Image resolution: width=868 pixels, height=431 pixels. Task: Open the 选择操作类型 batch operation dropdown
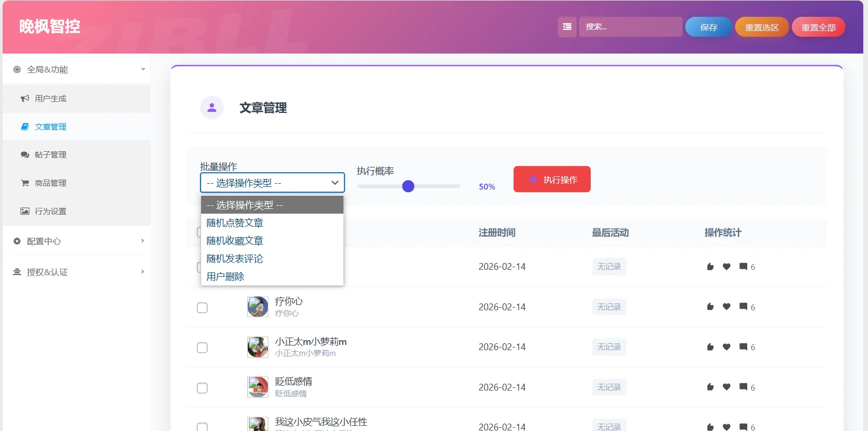[x=272, y=183]
